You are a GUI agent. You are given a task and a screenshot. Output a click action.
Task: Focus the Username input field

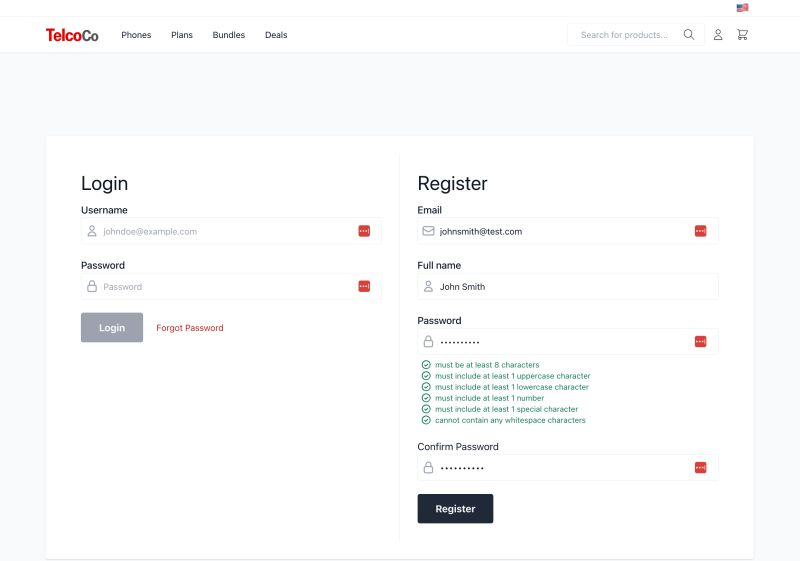pyautogui.click(x=231, y=231)
